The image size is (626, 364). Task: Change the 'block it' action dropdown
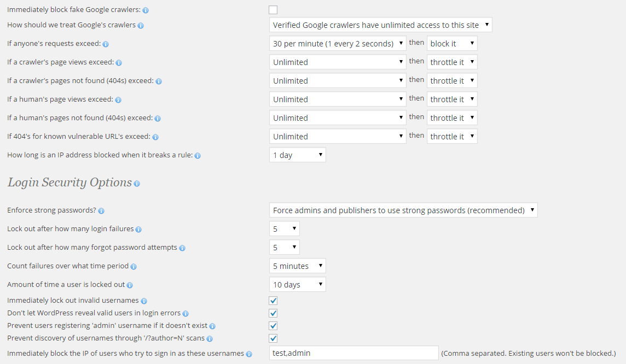[452, 44]
